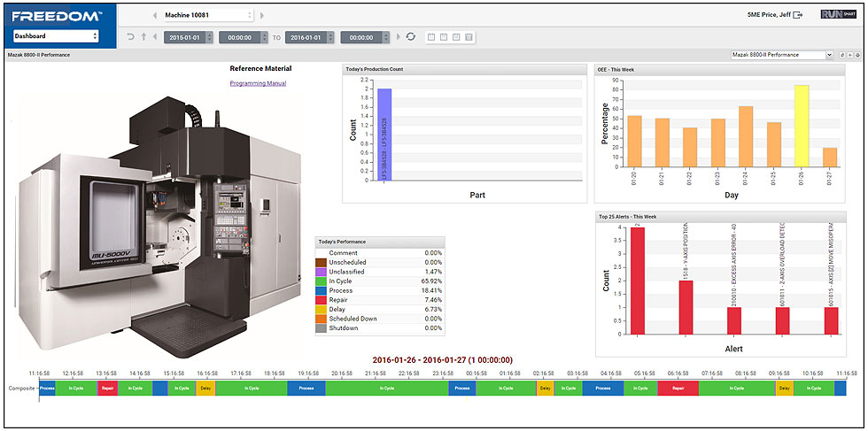Click the LFS-384528 production count bar

coord(384,135)
